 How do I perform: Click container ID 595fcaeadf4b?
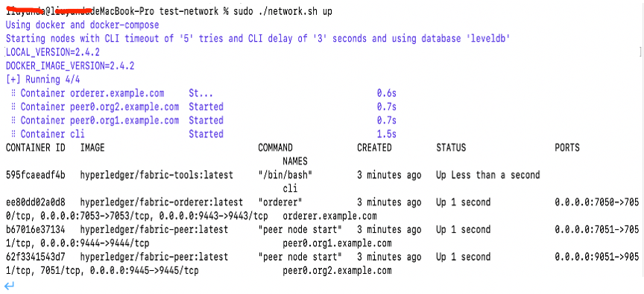pos(35,175)
